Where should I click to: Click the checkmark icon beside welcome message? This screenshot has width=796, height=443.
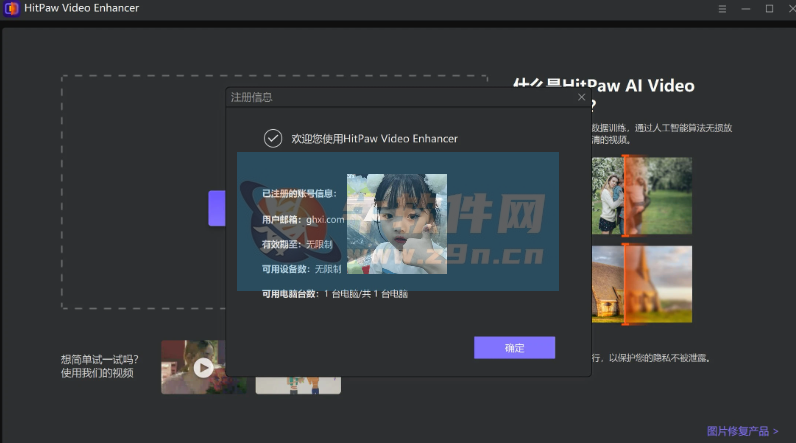pyautogui.click(x=273, y=139)
